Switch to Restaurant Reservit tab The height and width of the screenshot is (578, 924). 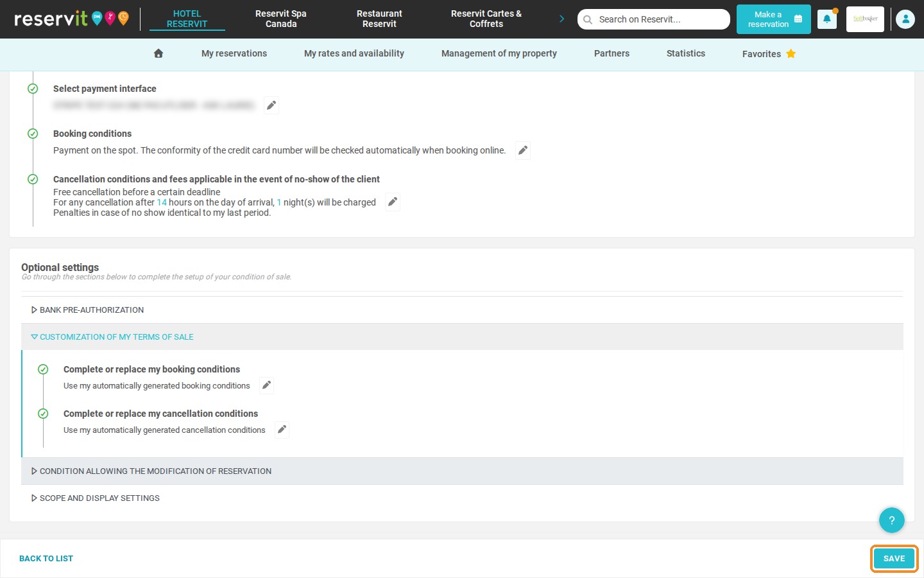[379, 19]
